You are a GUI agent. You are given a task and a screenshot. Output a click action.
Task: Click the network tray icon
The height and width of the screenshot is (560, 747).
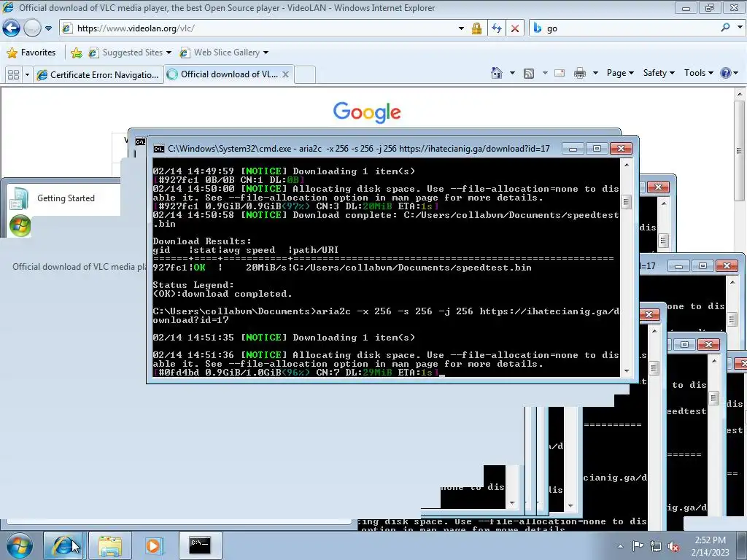[x=656, y=546]
